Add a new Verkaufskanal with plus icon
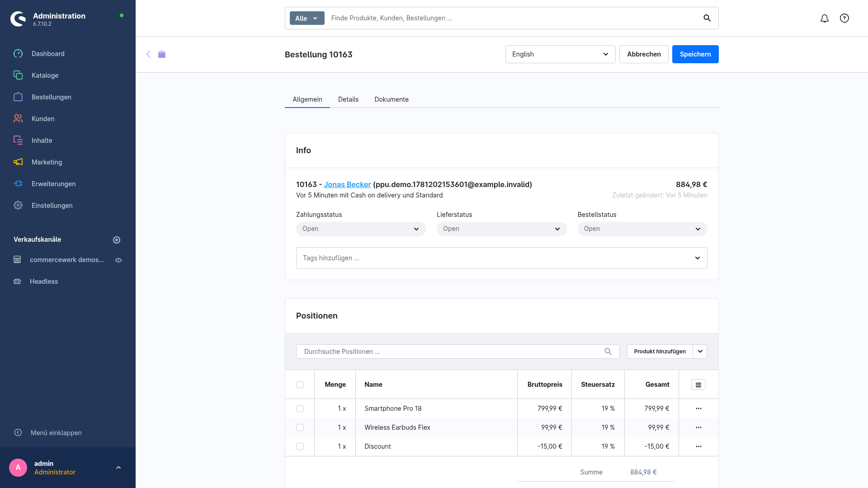This screenshot has height=488, width=868. 117,240
